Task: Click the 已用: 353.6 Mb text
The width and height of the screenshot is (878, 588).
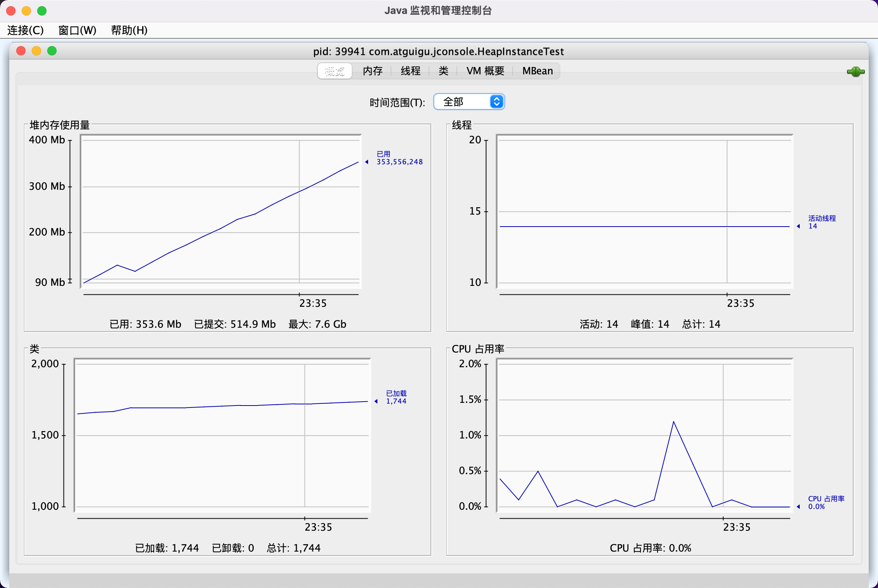Action: pyautogui.click(x=145, y=324)
